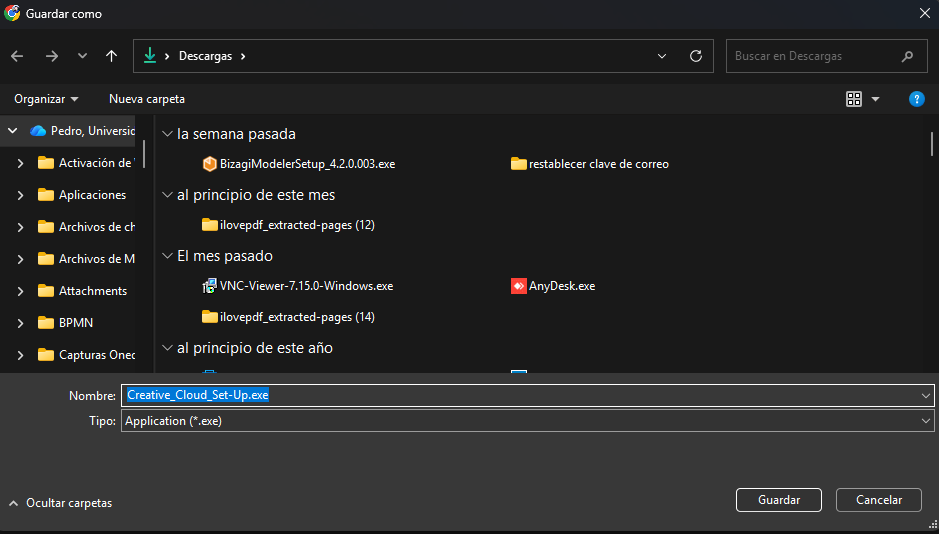This screenshot has height=534, width=939.
Task: Click the Buscar en Descargas search field
Action: 815,57
